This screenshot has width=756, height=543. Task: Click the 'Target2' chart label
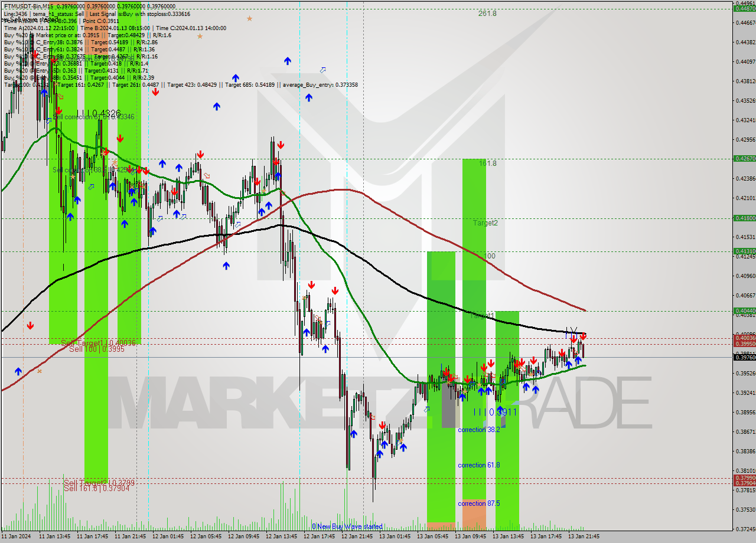tap(485, 223)
